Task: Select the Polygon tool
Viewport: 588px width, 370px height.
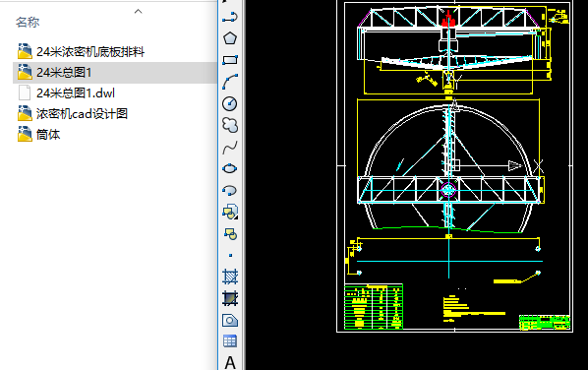Action: click(230, 38)
